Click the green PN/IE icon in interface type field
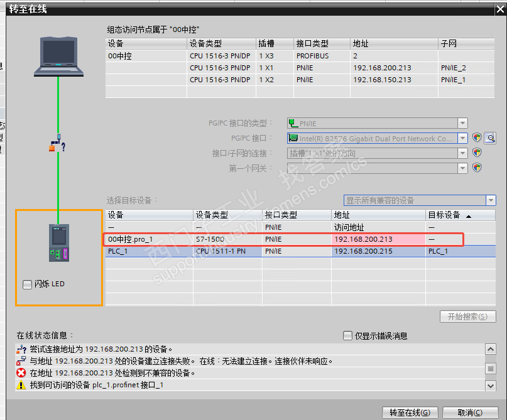Viewport: 507px width, 420px height. (293, 123)
